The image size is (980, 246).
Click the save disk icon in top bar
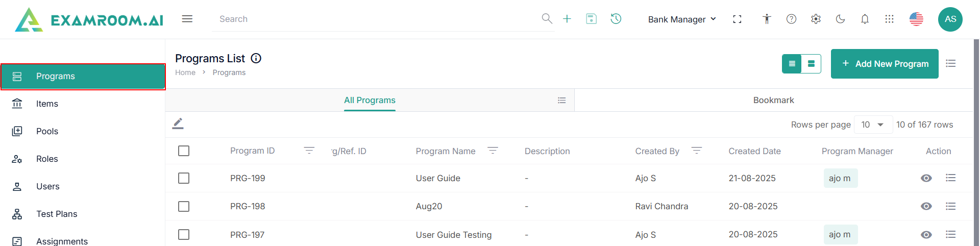[591, 19]
